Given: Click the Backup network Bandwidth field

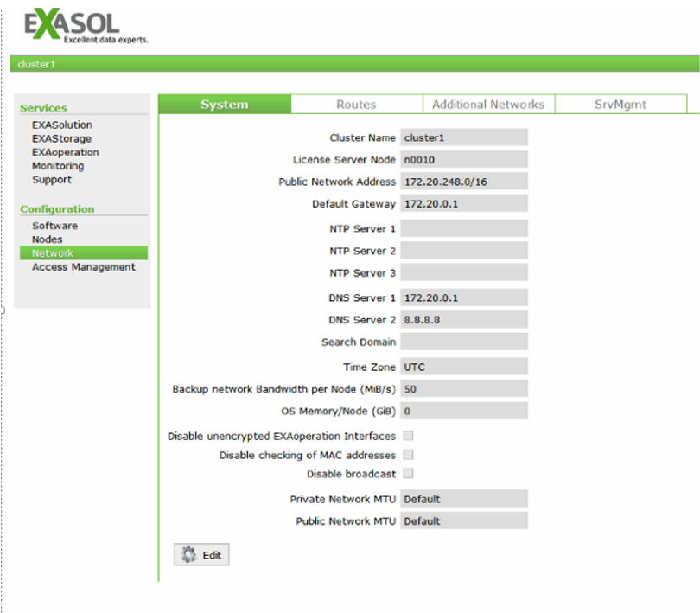Looking at the screenshot, I should [x=464, y=389].
